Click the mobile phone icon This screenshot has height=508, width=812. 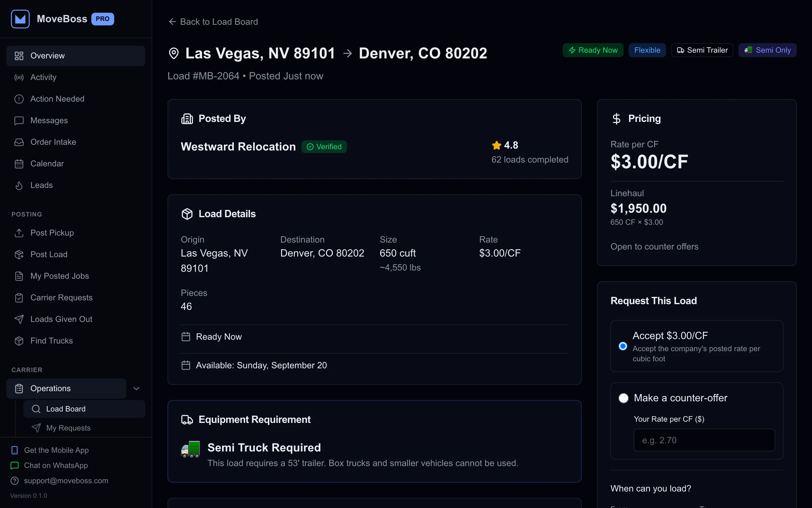tap(15, 450)
